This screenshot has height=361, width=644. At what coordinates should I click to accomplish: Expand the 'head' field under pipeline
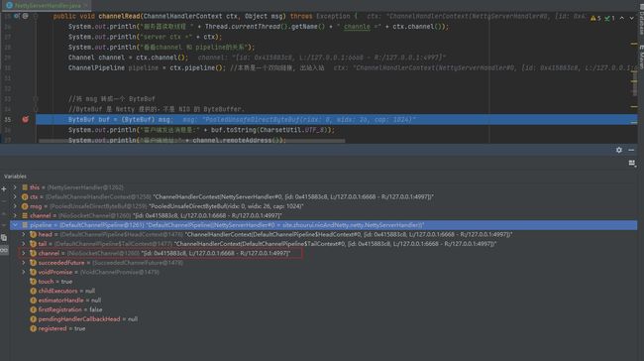(x=24, y=234)
